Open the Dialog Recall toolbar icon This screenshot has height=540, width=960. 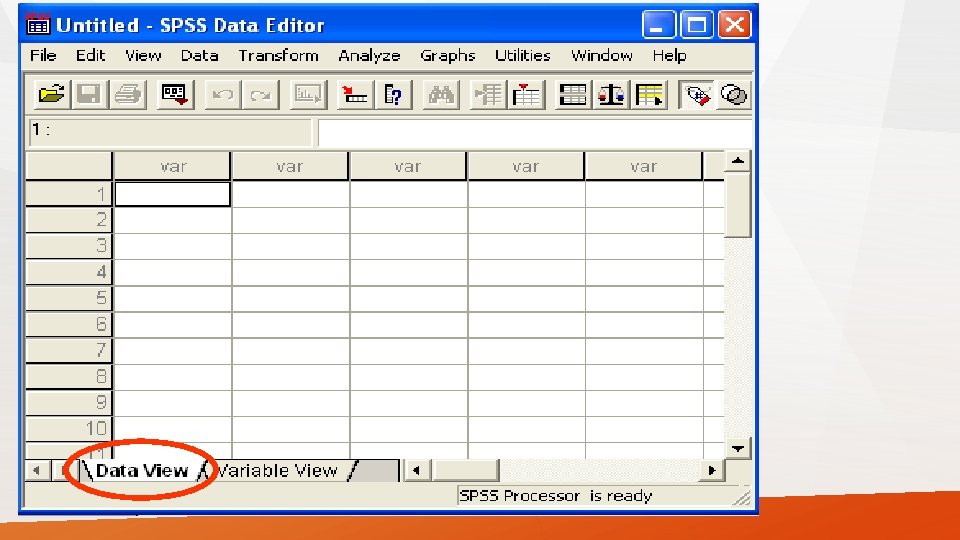coord(175,95)
